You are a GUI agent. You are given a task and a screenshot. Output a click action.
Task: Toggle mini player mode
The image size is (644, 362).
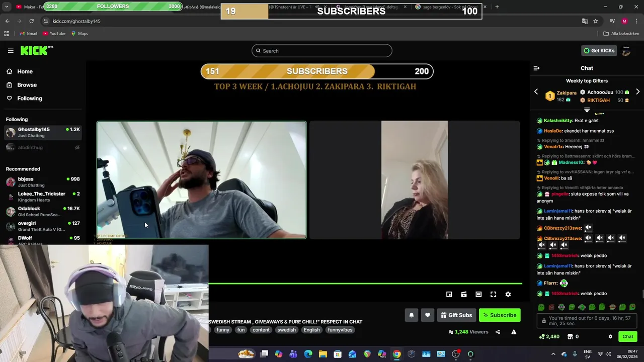449,295
